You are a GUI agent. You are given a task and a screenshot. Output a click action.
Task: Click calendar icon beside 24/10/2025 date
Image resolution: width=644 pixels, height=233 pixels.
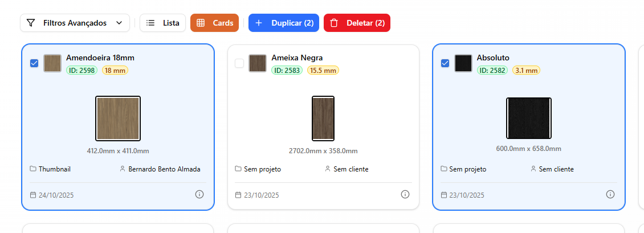(x=33, y=195)
